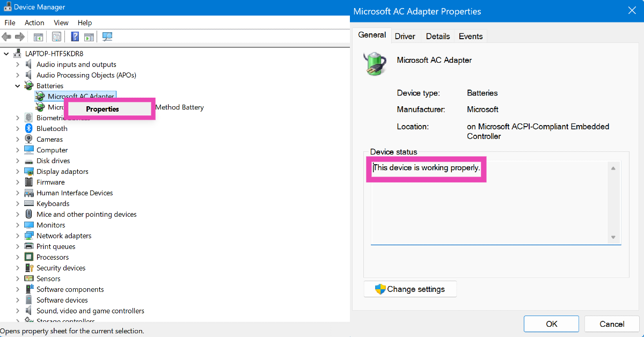Open the Action menu

34,23
